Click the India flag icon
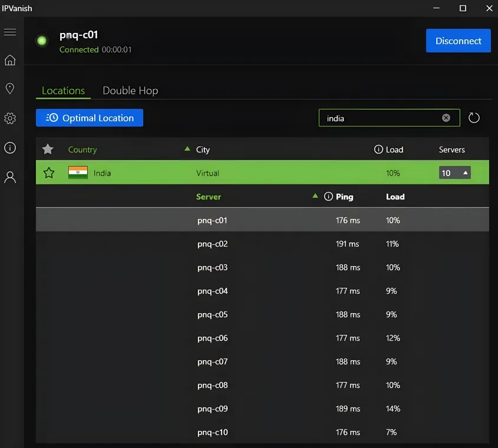Image resolution: width=498 pixels, height=448 pixels. tap(78, 172)
